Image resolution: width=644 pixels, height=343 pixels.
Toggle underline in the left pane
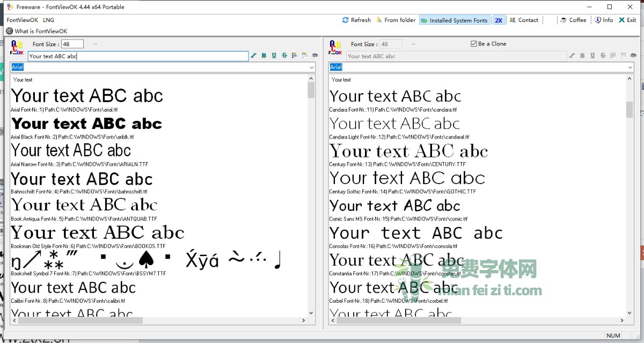[x=274, y=56]
